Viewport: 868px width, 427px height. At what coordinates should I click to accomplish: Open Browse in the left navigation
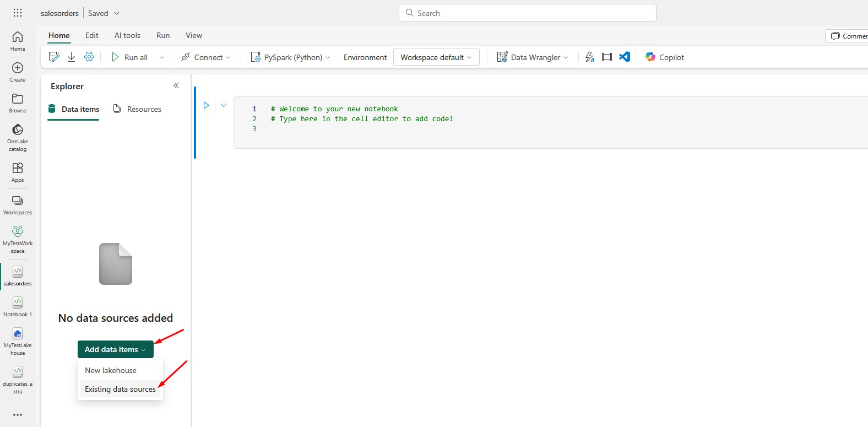pos(18,103)
